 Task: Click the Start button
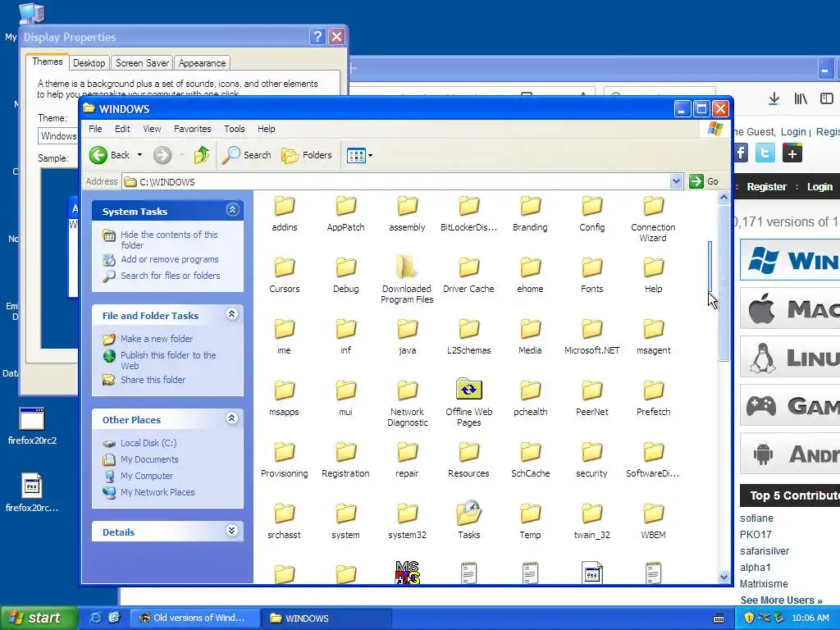38,619
